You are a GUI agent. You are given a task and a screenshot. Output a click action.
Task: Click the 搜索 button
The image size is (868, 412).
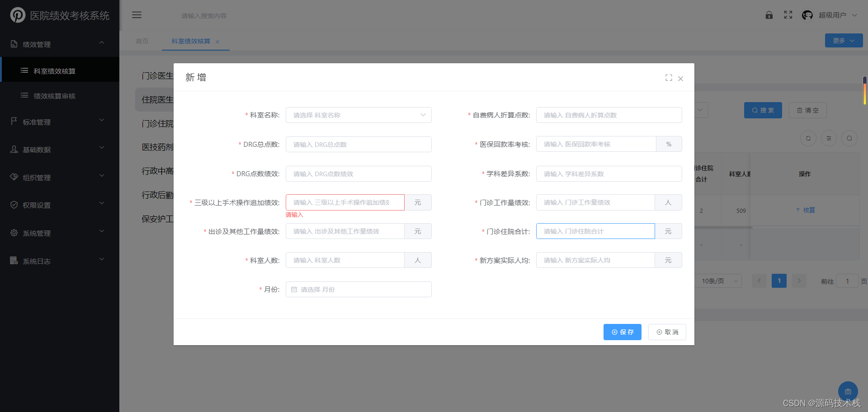[763, 110]
